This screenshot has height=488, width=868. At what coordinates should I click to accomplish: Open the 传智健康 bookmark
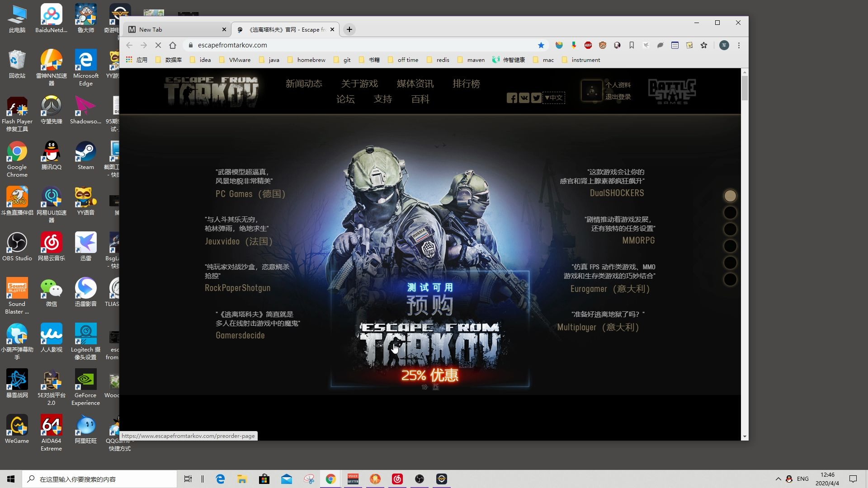509,60
